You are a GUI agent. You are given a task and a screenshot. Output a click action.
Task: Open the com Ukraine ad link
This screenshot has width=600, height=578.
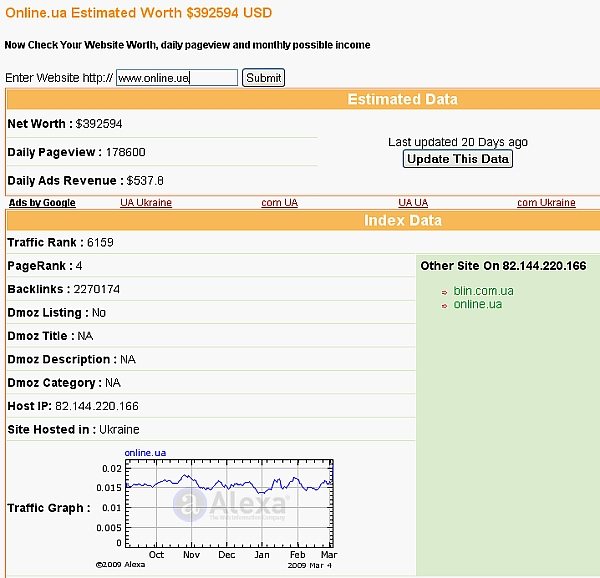(x=546, y=203)
